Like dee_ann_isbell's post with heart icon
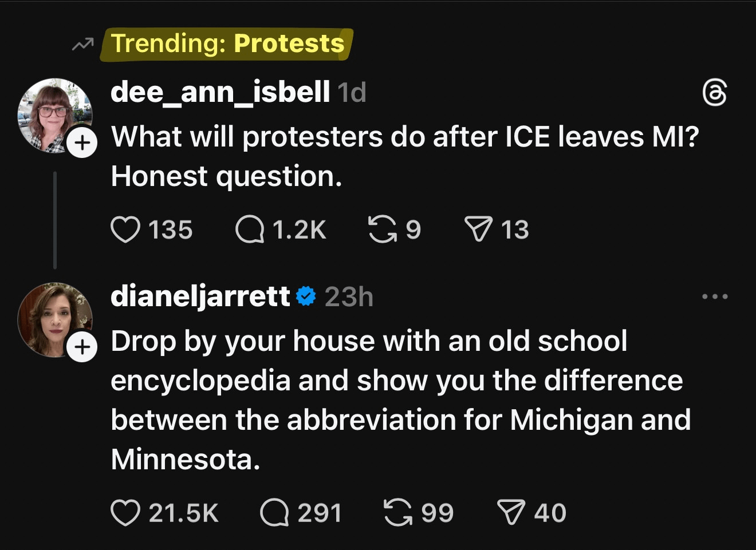756x550 pixels. click(125, 230)
